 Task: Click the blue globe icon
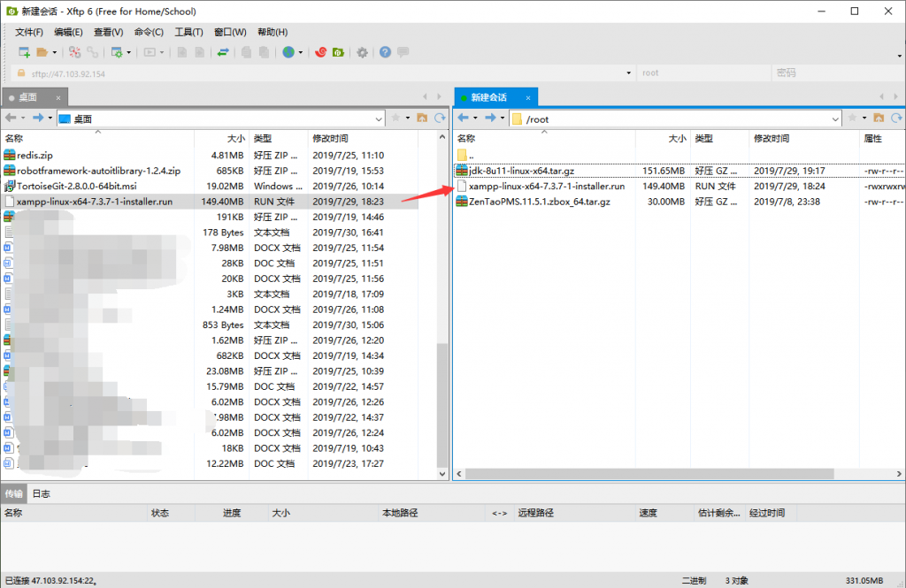(288, 52)
